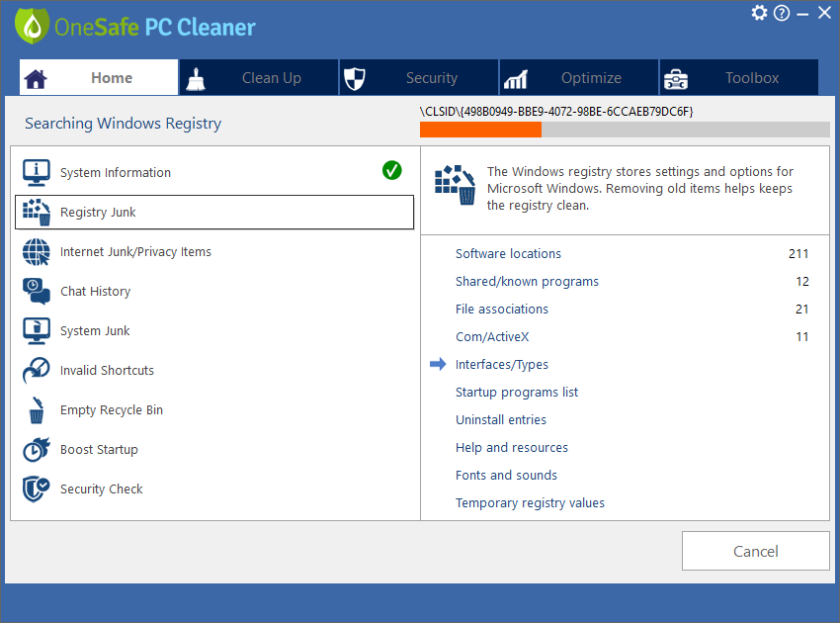Screen dimensions: 840x623
Task: Click the OneSafe PC Cleaner logo droplet icon
Action: [33, 26]
